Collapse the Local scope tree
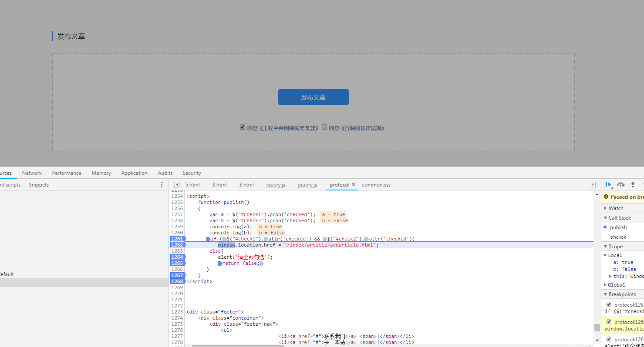The height and width of the screenshot is (347, 644). pos(605,255)
